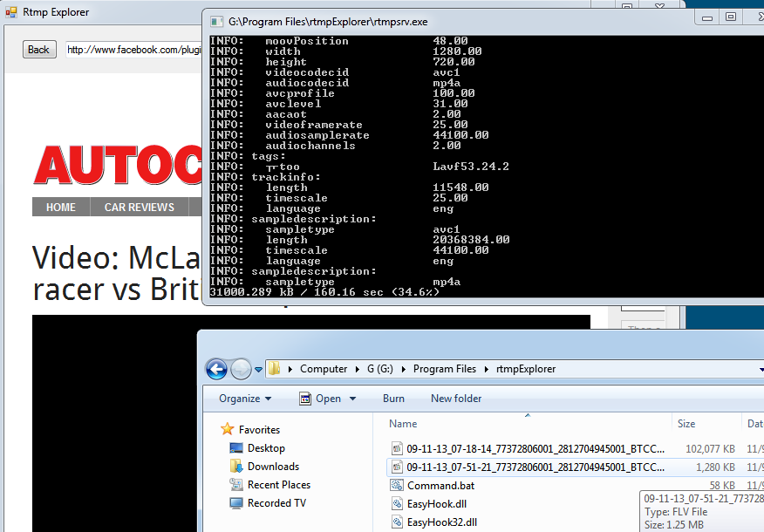
Task: Select the 09-11-13_07-18-14 FLV file
Action: pos(535,448)
